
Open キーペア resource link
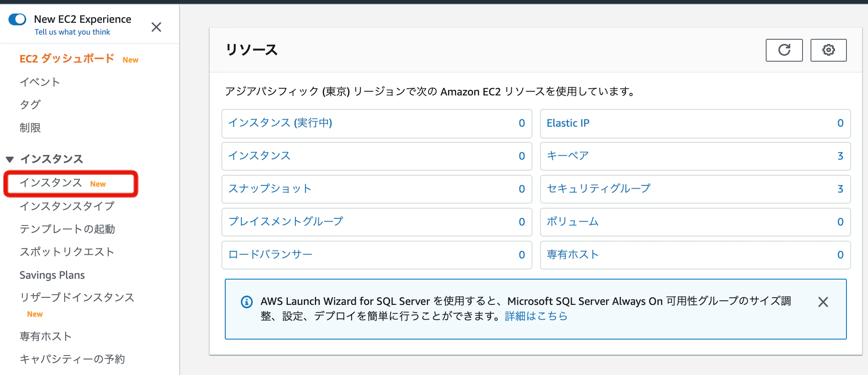pos(568,156)
